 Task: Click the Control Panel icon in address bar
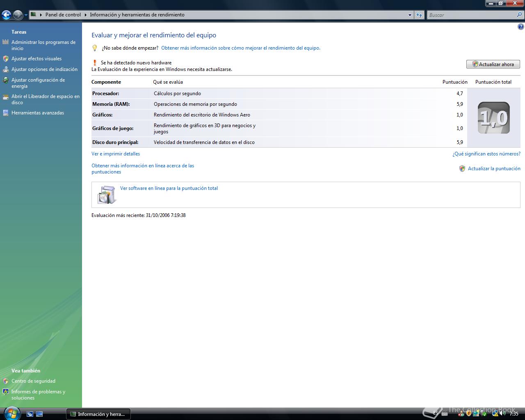34,14
